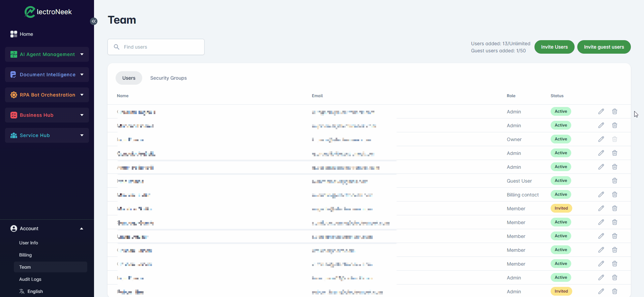Focus the Find users search field

pos(156,47)
